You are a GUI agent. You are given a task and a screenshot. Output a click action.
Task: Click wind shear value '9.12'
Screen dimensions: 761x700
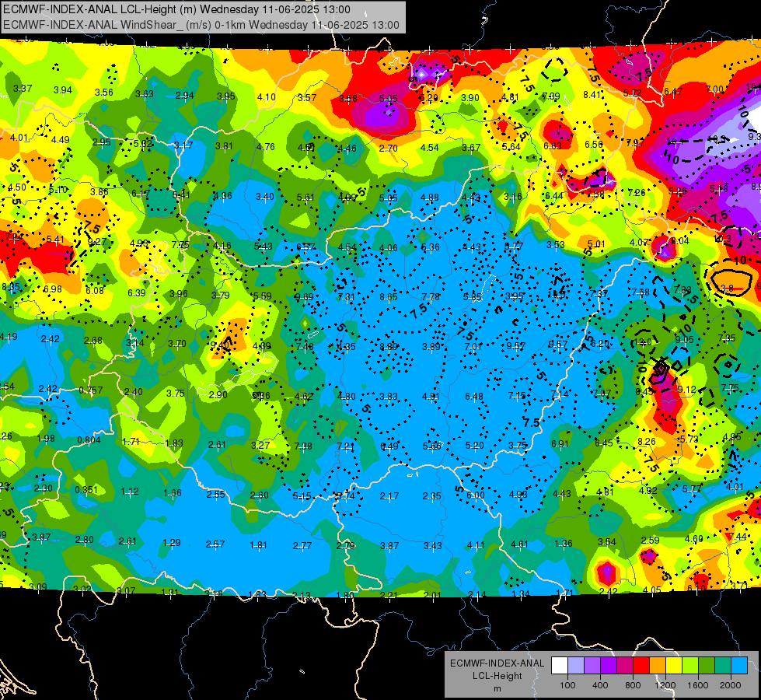click(x=687, y=389)
